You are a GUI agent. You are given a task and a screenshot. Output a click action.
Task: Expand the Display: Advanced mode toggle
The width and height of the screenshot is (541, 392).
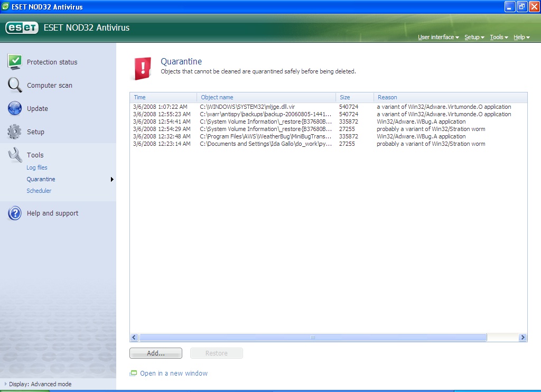pos(38,384)
